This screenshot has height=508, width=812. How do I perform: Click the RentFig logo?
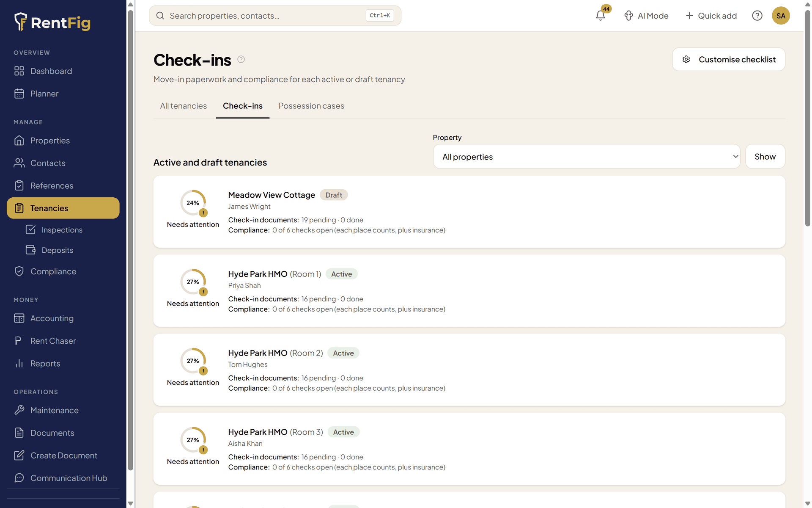pyautogui.click(x=52, y=22)
